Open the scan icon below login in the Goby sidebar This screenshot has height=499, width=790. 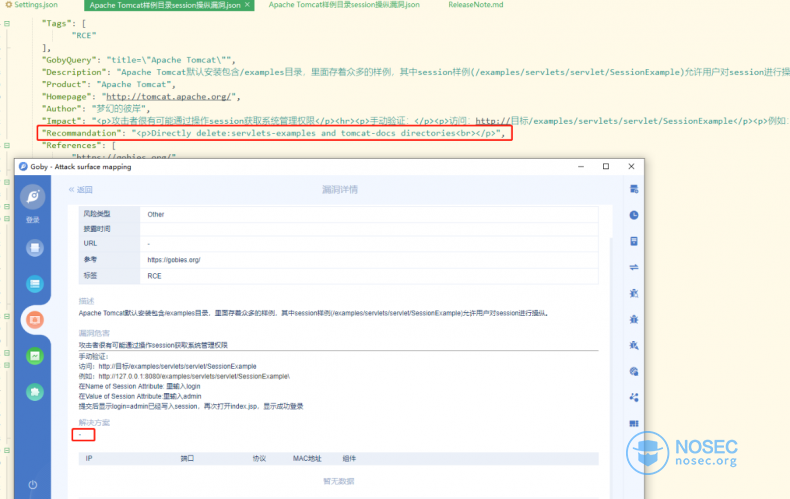coord(35,248)
